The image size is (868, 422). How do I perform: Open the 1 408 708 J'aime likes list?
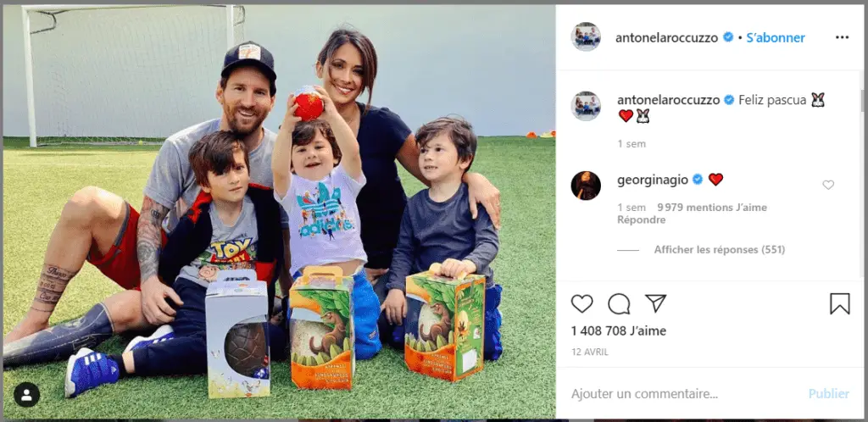[x=618, y=330]
